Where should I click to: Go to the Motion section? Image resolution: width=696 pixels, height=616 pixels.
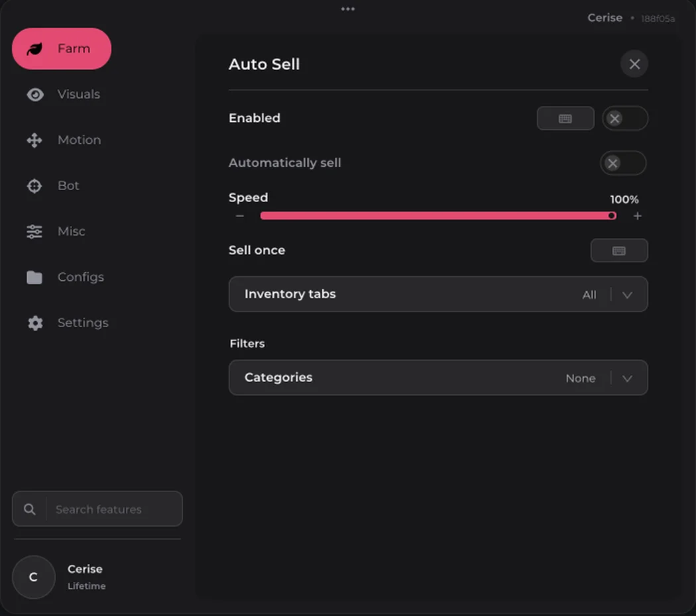(x=64, y=140)
